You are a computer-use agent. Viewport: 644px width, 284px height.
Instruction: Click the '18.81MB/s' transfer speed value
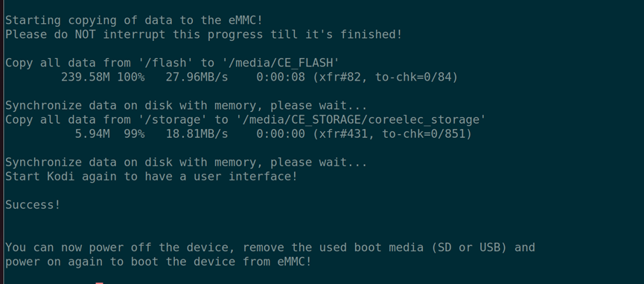pyautogui.click(x=197, y=134)
